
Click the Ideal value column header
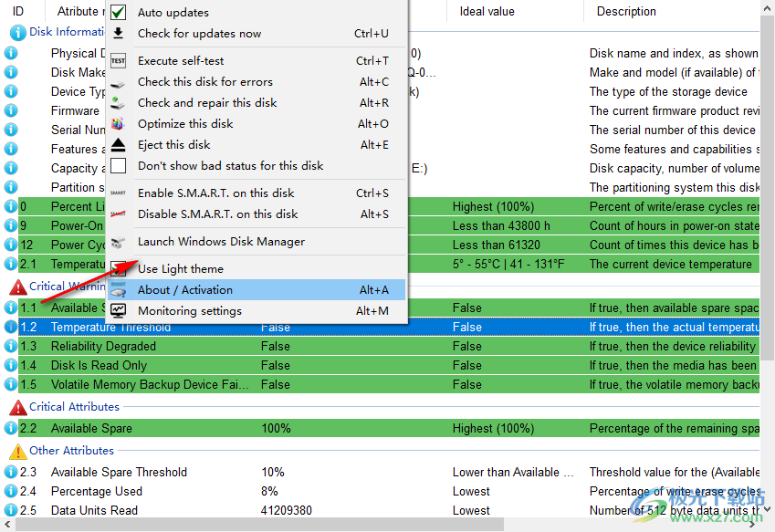click(x=487, y=12)
